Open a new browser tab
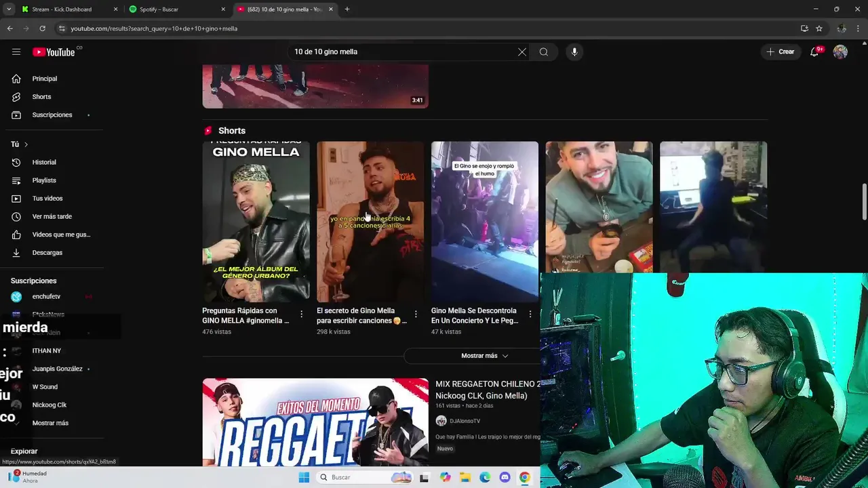Screen dimensions: 868x488 pos(347,9)
